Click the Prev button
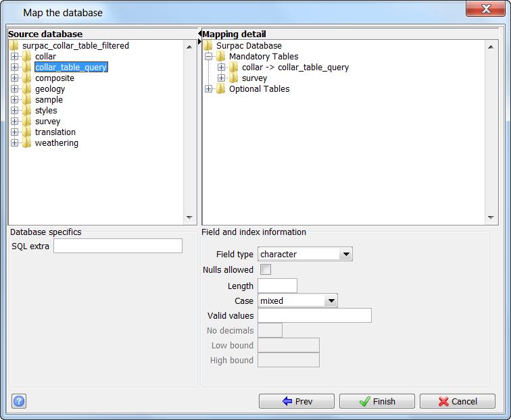The width and height of the screenshot is (511, 420). pyautogui.click(x=297, y=401)
